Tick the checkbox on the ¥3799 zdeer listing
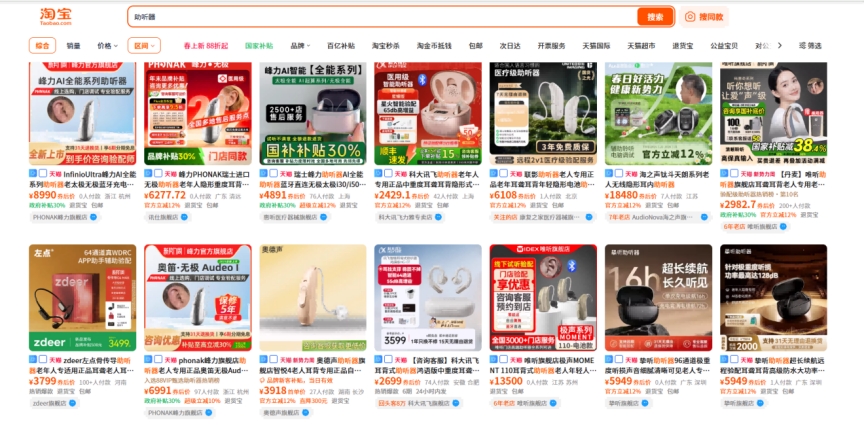This screenshot has width=864, height=425. (42, 359)
